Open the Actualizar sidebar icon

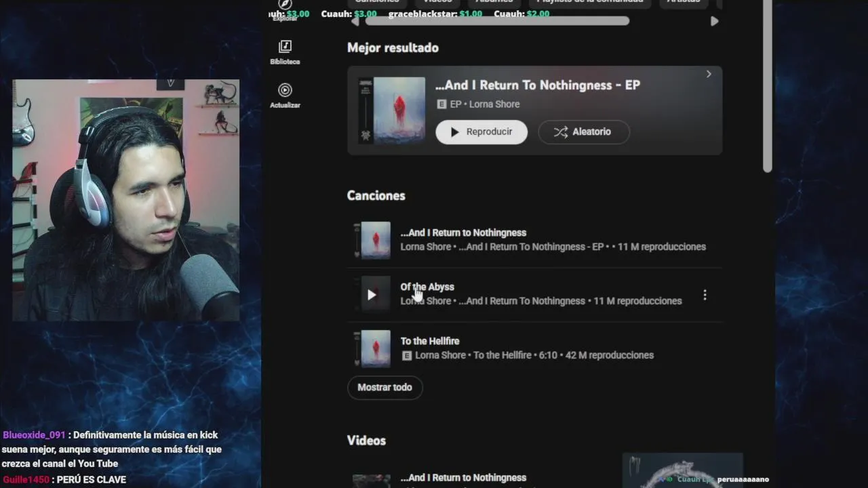click(285, 90)
